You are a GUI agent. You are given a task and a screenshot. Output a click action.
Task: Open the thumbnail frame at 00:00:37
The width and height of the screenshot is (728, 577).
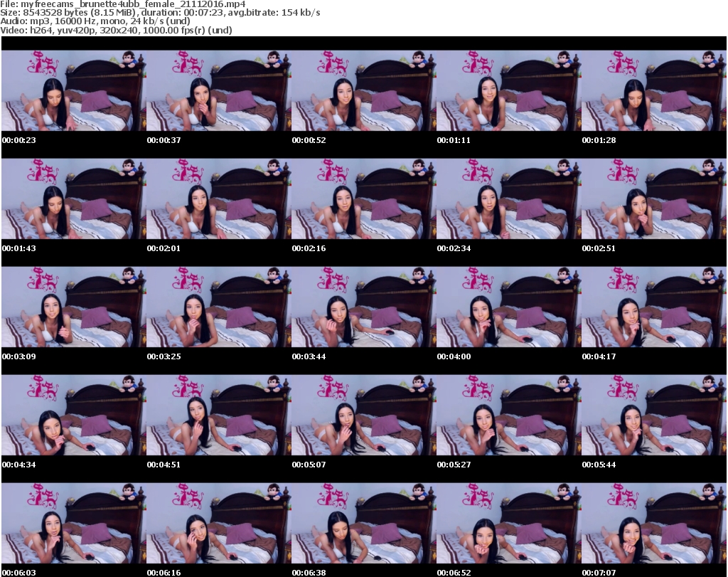click(x=219, y=90)
